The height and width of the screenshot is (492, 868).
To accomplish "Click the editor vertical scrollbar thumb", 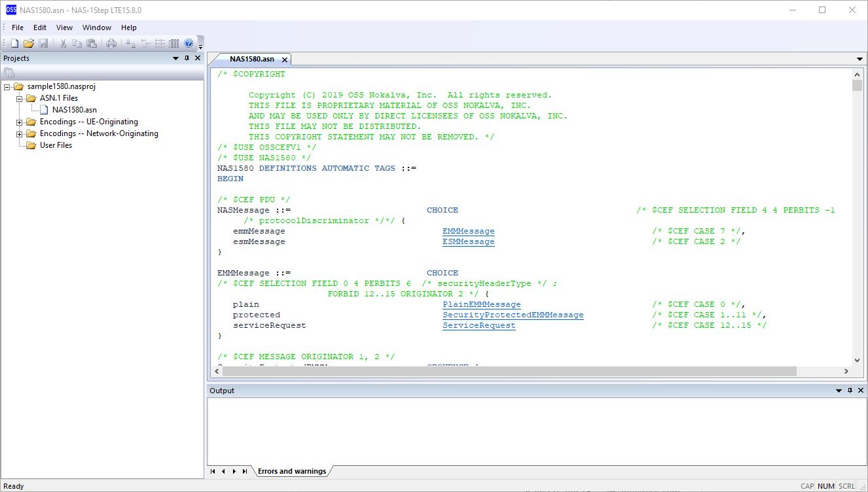I will (858, 86).
